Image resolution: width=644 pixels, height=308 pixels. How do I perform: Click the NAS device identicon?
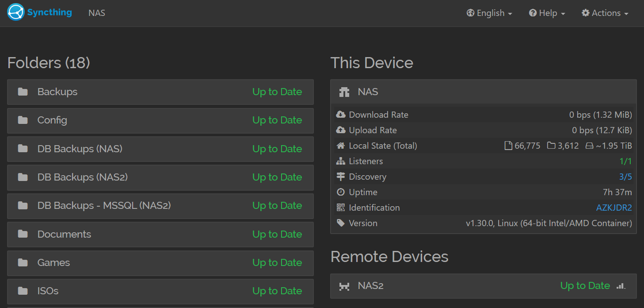pyautogui.click(x=344, y=92)
